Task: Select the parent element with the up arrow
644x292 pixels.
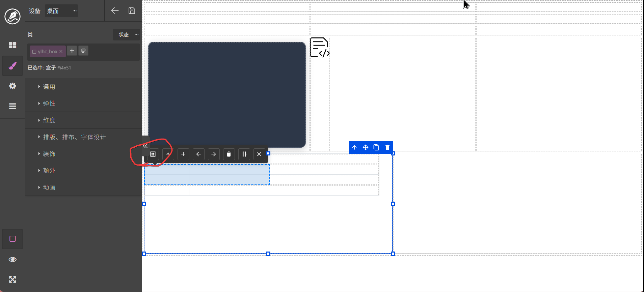Action: click(x=354, y=147)
